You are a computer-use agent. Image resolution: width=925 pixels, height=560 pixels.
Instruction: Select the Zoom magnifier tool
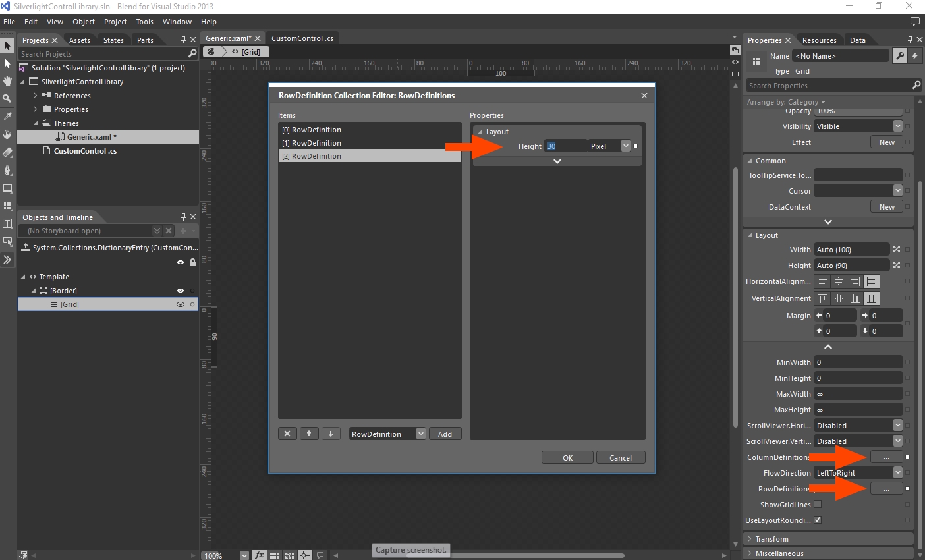coord(7,98)
